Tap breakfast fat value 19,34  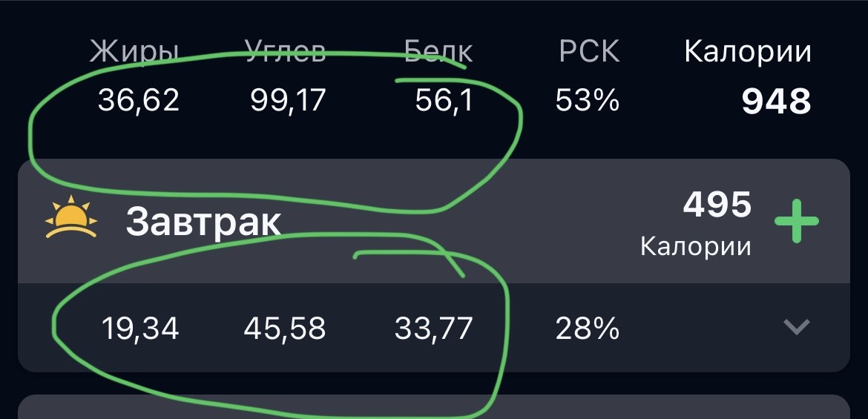140,328
